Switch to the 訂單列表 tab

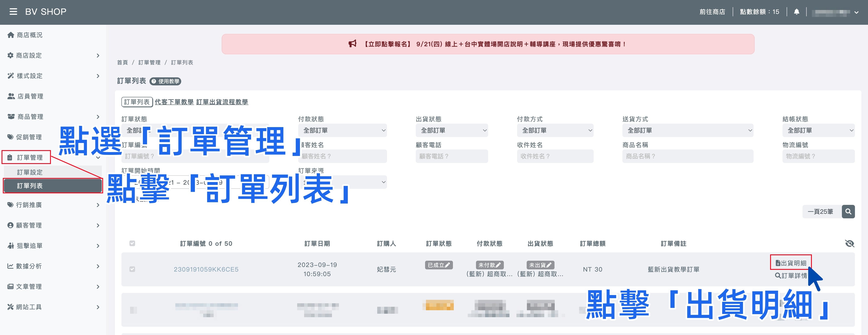(x=137, y=102)
